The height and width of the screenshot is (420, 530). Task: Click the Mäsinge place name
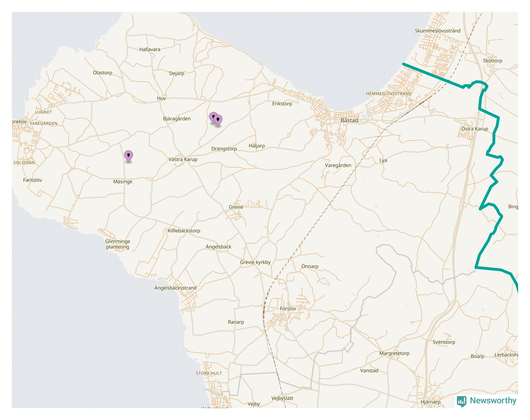click(123, 182)
